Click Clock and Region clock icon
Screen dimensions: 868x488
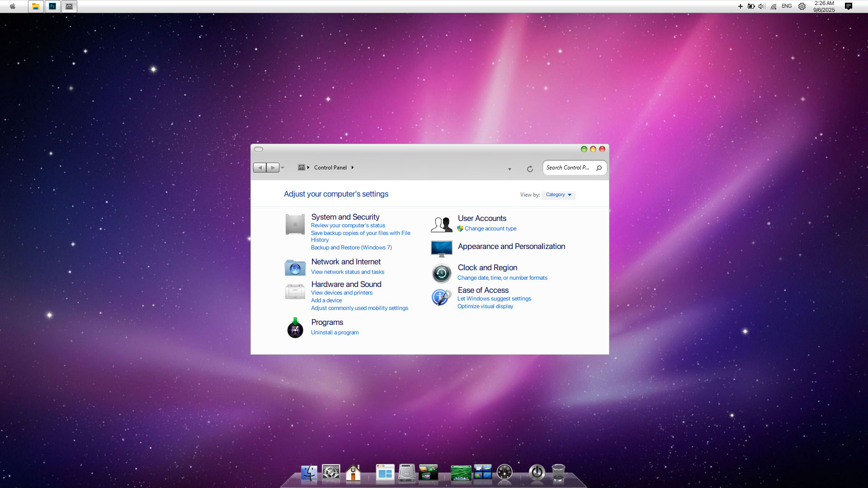tap(441, 273)
